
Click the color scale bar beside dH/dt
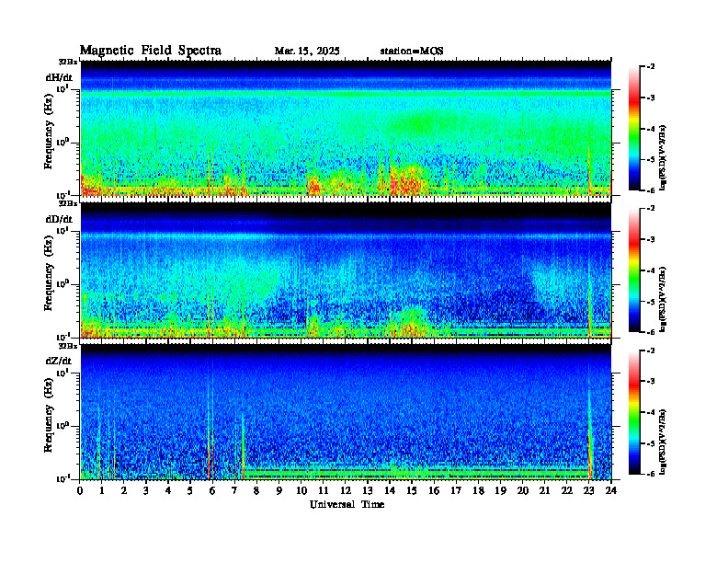pos(634,129)
